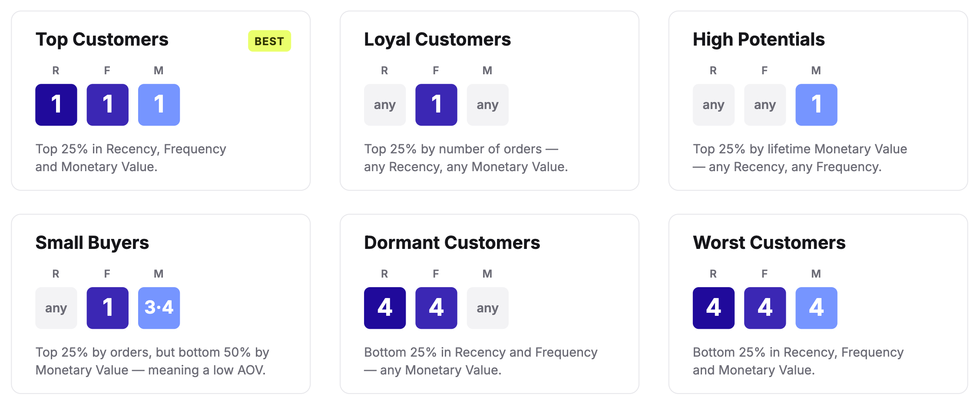Screen dimensions: 980x404
Task: Select the 3·4 Monetary tile in Small Buyers
Action: tap(159, 308)
